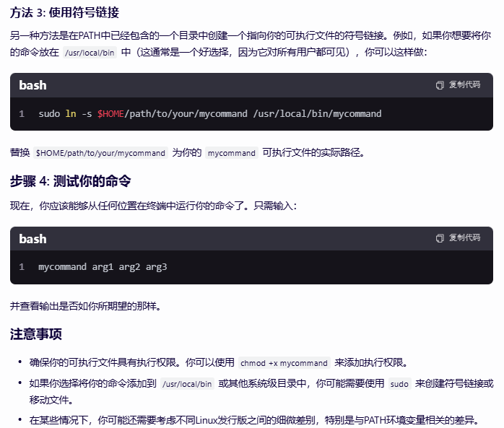
Task: Click the '步骤 4: 测试你的命令' heading
Action: [70, 181]
